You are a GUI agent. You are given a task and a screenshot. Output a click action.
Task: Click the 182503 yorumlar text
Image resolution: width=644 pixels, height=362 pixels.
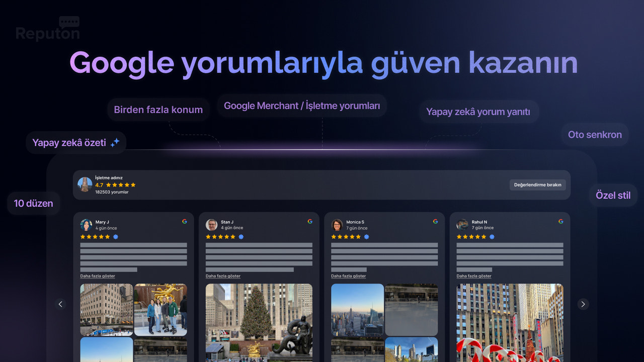click(x=112, y=192)
